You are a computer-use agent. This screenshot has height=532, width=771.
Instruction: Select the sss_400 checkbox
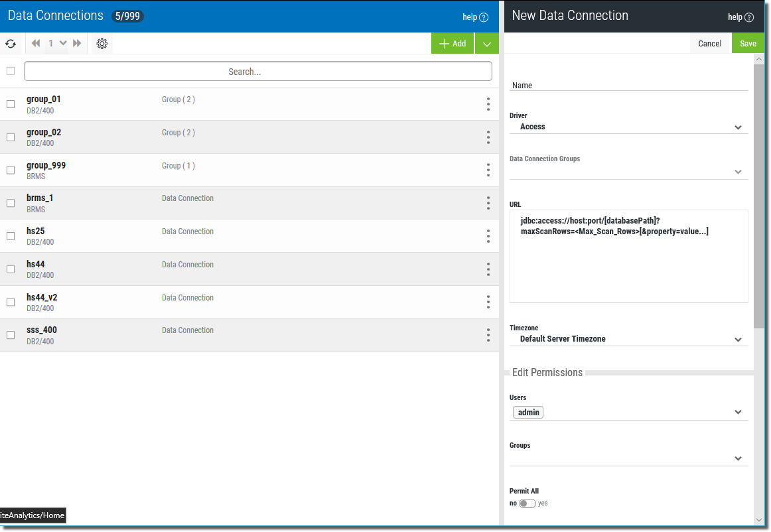coord(11,335)
